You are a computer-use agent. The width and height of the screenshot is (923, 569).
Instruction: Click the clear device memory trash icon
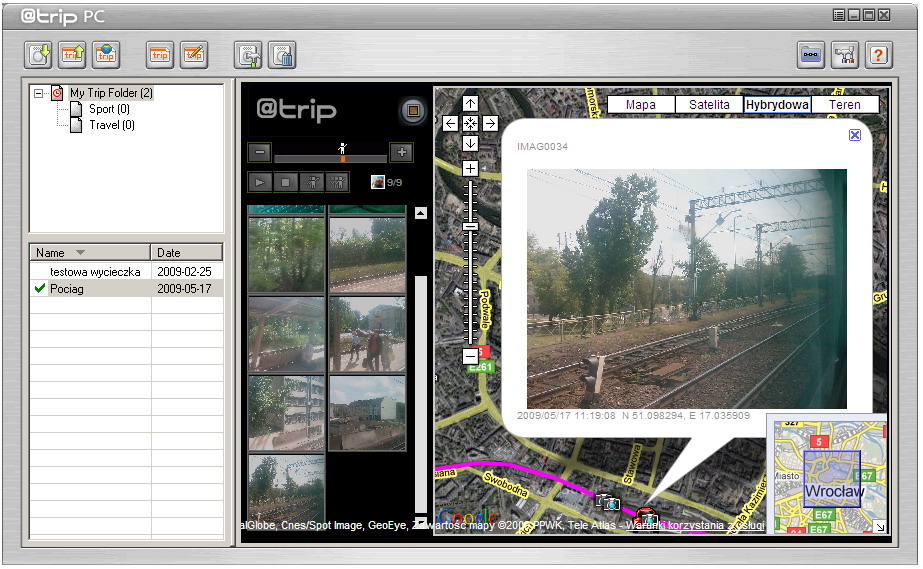282,55
